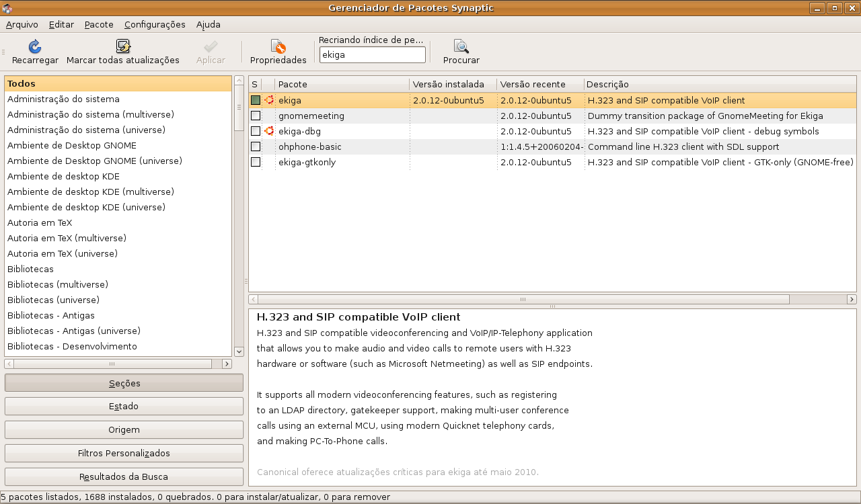The height and width of the screenshot is (504, 861).
Task: Click the quick search field containing ekiga
Action: pyautogui.click(x=372, y=55)
